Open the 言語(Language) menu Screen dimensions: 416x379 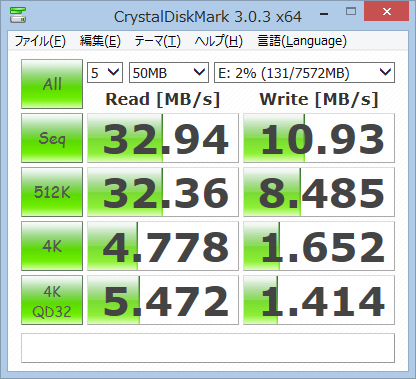(x=302, y=41)
